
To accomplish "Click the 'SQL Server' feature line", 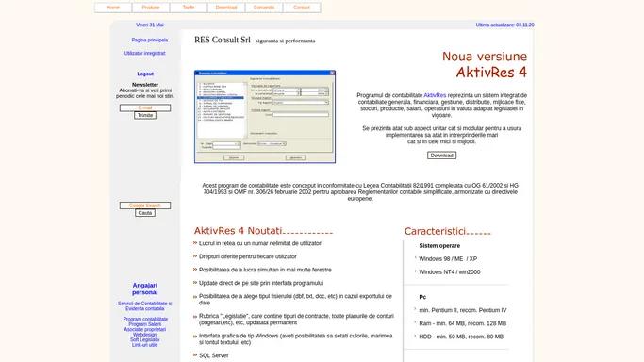I will point(214,355).
